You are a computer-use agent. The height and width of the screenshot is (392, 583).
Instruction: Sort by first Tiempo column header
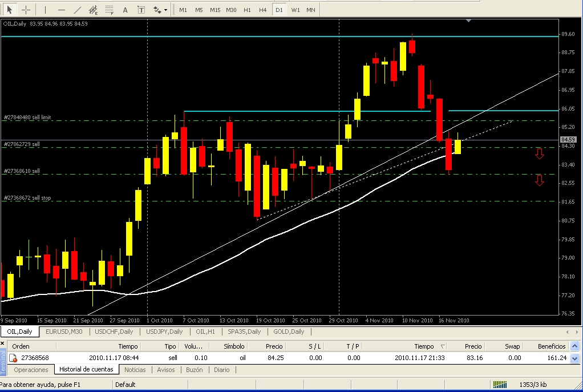pos(98,346)
